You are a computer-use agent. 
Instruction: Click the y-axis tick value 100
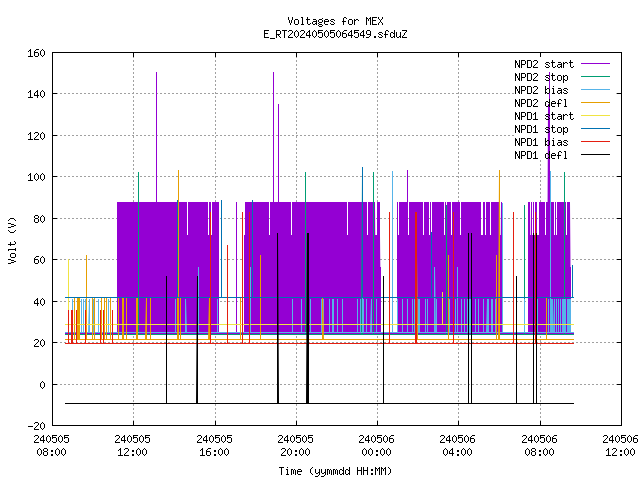point(36,177)
